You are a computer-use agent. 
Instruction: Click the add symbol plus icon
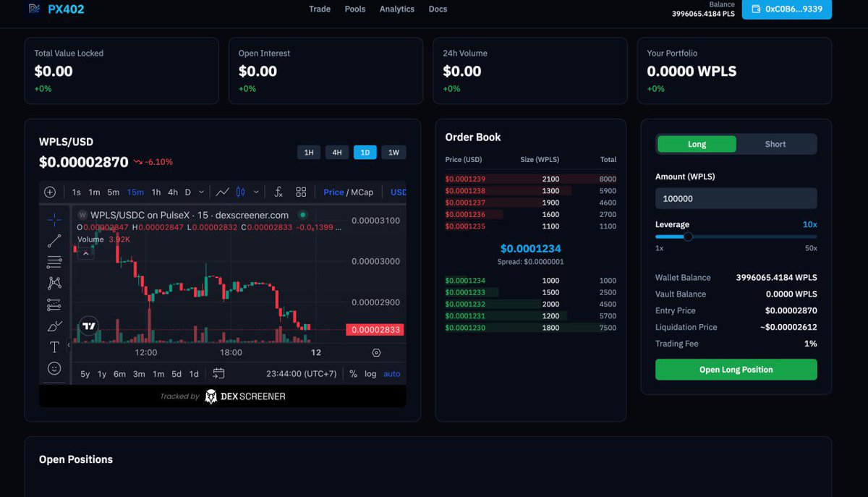(50, 192)
